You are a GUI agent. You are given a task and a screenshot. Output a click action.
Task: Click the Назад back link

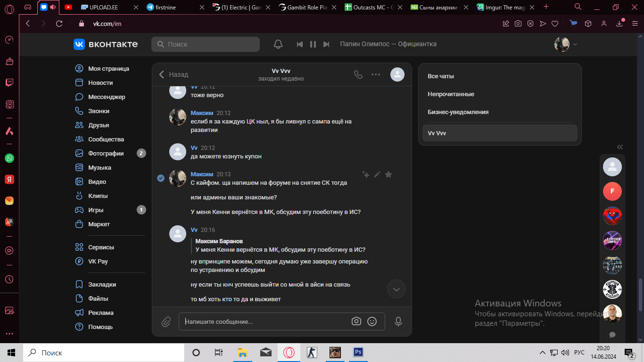coord(173,74)
